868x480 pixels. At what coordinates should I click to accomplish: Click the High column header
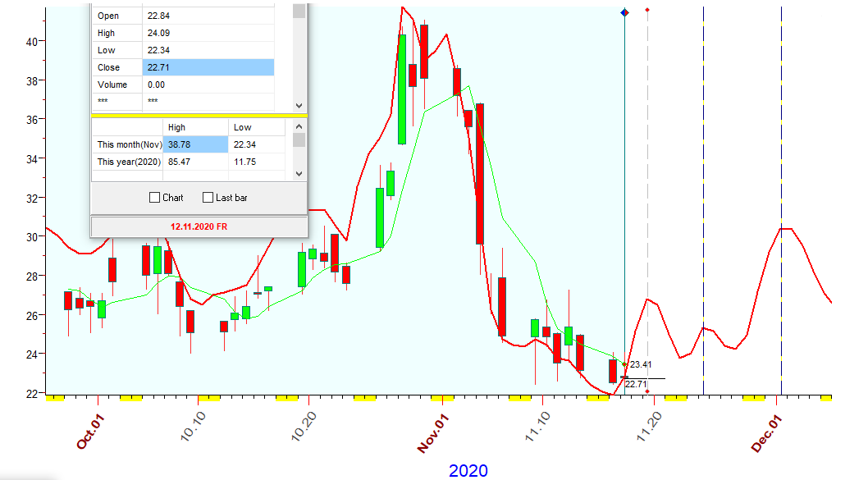click(x=177, y=127)
